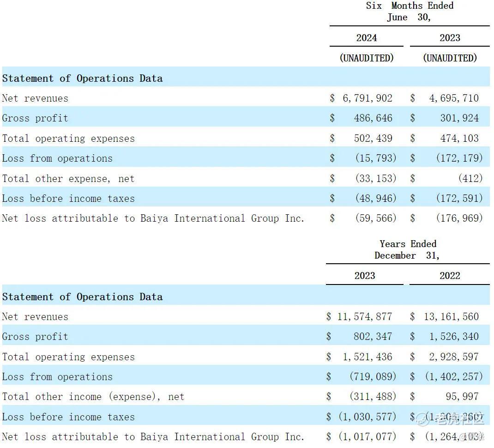Select the value (412)
This screenshot has width=494, height=448.
pos(470,178)
